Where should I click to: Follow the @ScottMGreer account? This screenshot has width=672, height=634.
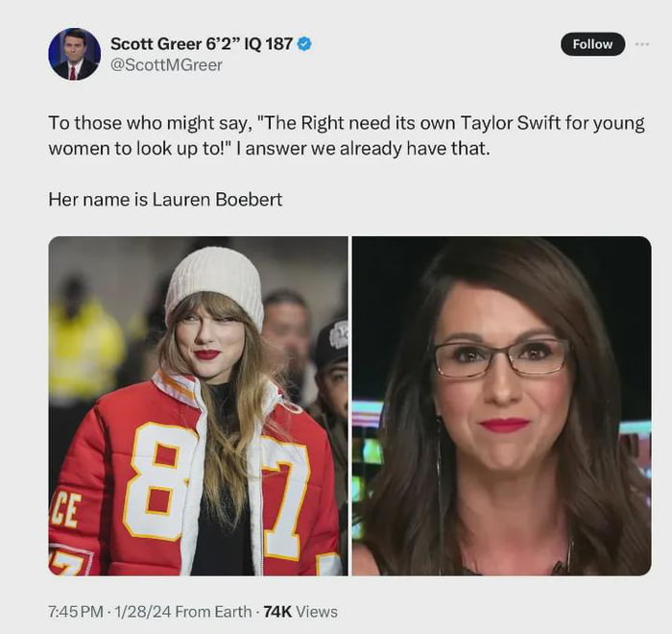pos(592,44)
